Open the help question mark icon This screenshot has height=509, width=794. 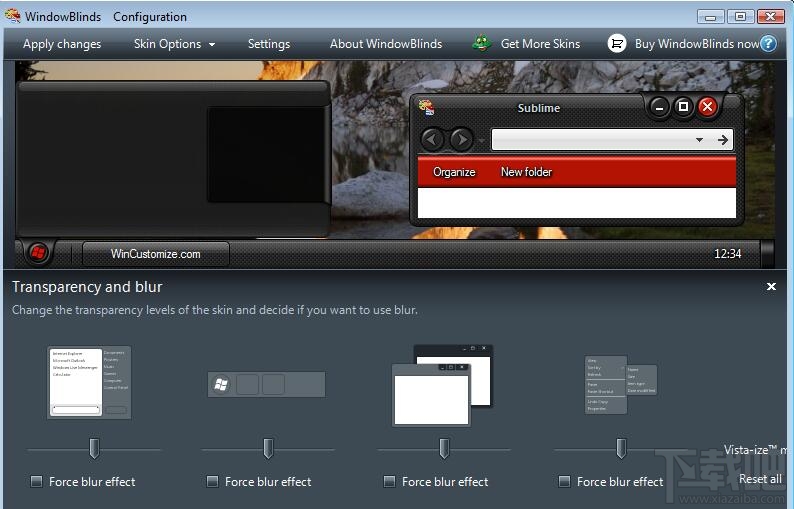(768, 44)
